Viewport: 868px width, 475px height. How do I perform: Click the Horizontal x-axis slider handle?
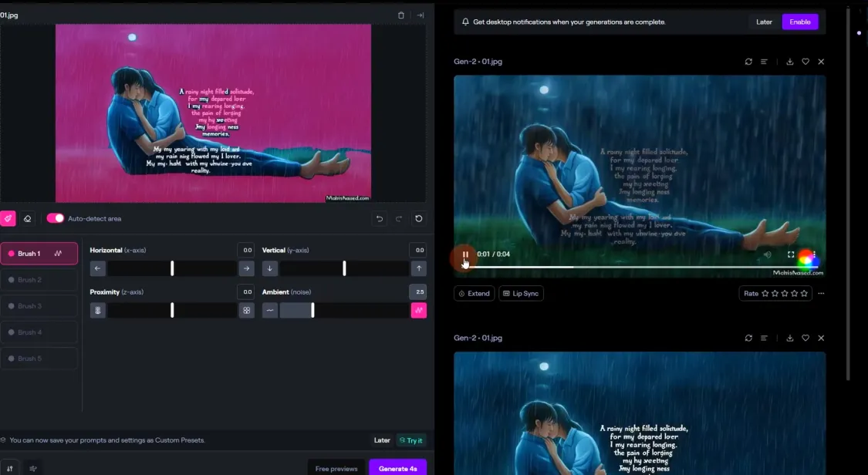[172, 268]
